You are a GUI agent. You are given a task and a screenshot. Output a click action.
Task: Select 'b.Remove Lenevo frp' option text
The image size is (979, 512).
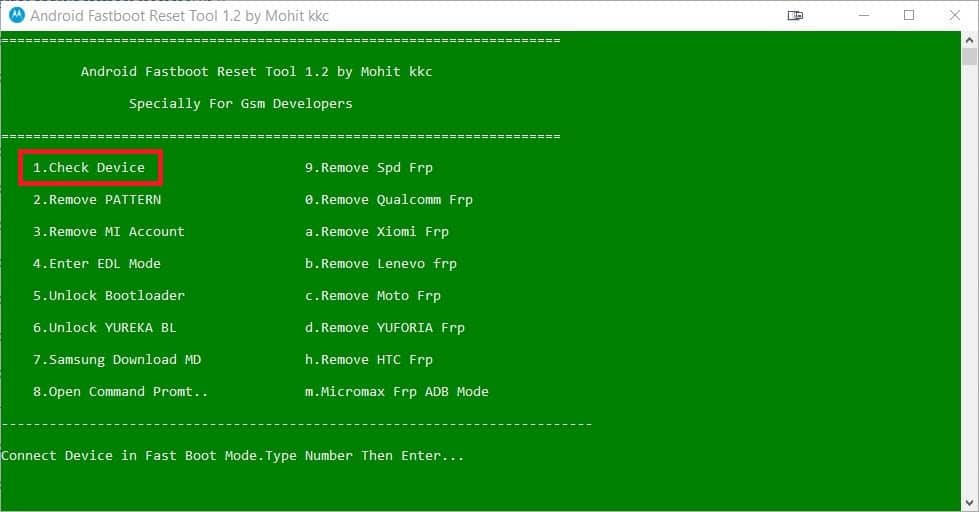381,263
